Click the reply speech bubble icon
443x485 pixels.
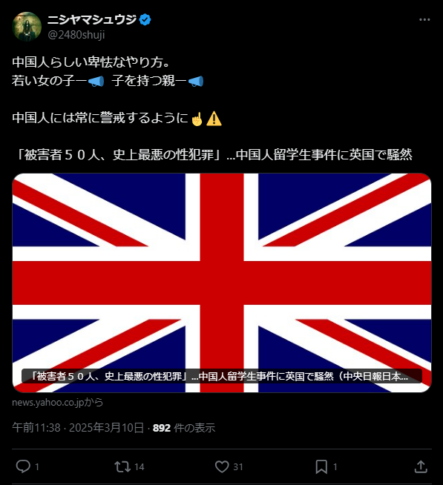click(x=23, y=466)
